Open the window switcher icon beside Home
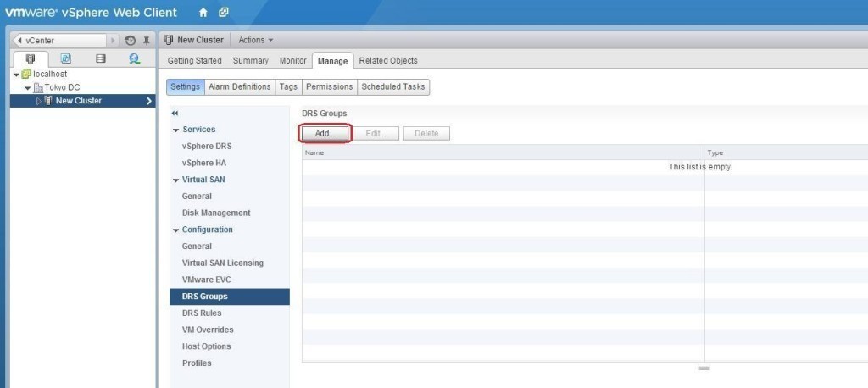Screen dimensions: 868x388 pos(223,12)
